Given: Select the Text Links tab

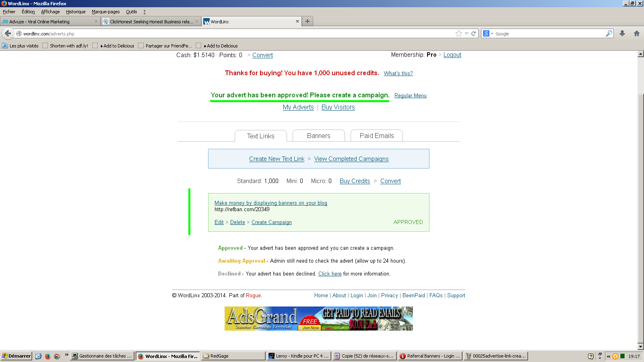Looking at the screenshot, I should [x=261, y=136].
